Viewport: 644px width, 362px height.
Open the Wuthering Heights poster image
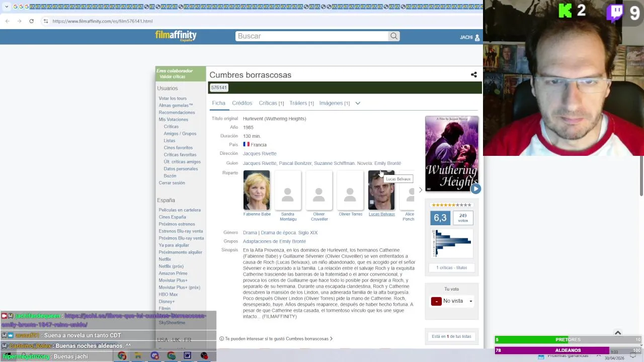pos(451,153)
